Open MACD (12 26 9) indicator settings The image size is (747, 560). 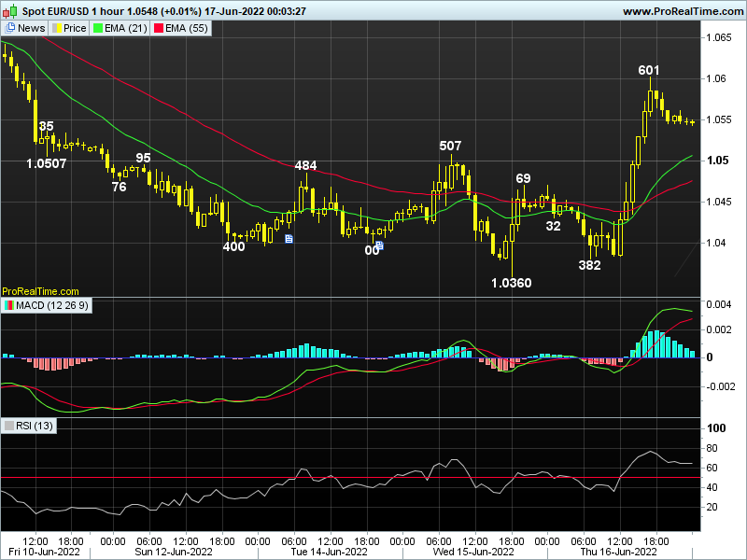[x=52, y=305]
